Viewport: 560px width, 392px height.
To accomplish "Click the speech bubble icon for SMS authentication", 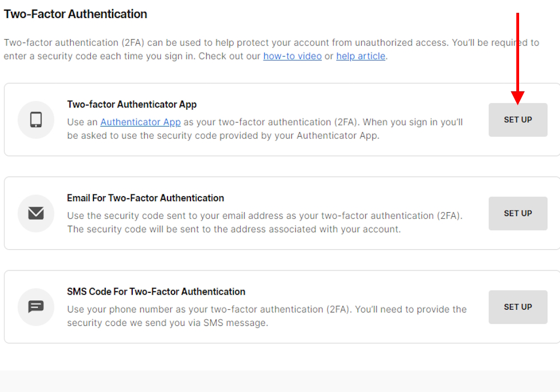I will 36,307.
